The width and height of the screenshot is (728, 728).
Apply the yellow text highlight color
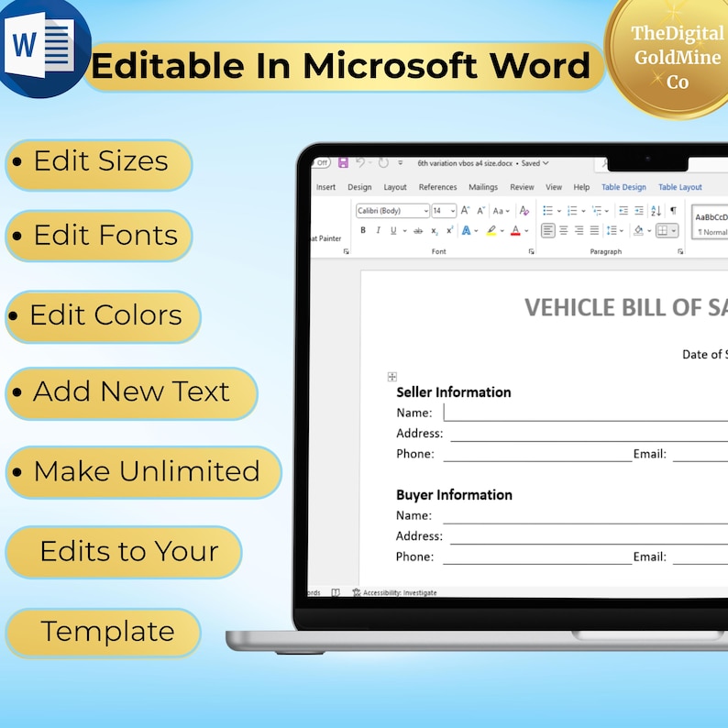pos(491,231)
